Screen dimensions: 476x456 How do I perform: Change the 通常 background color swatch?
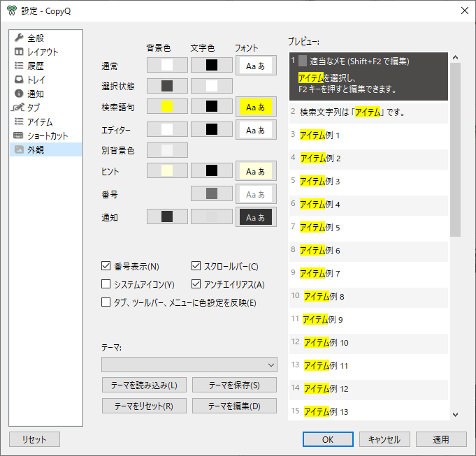click(x=167, y=65)
